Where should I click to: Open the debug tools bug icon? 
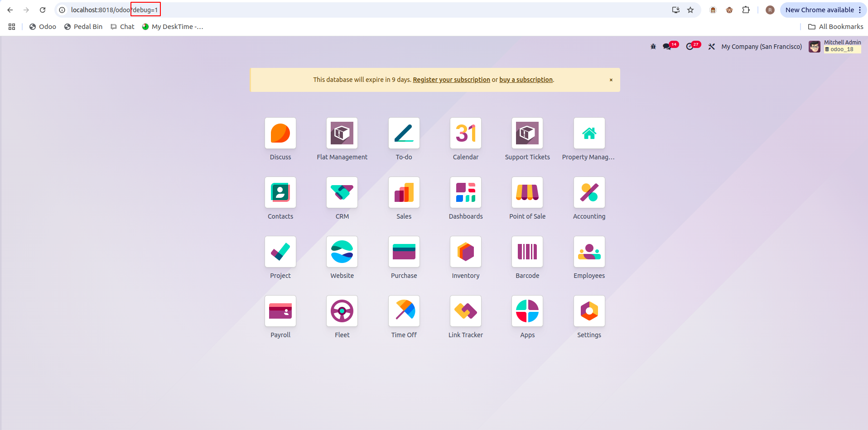coord(653,47)
